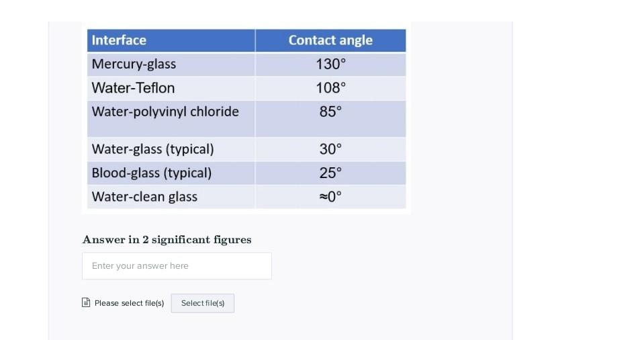Click the Blood-glass (typical) cell
Viewport: 644px width, 340px height.
171,173
